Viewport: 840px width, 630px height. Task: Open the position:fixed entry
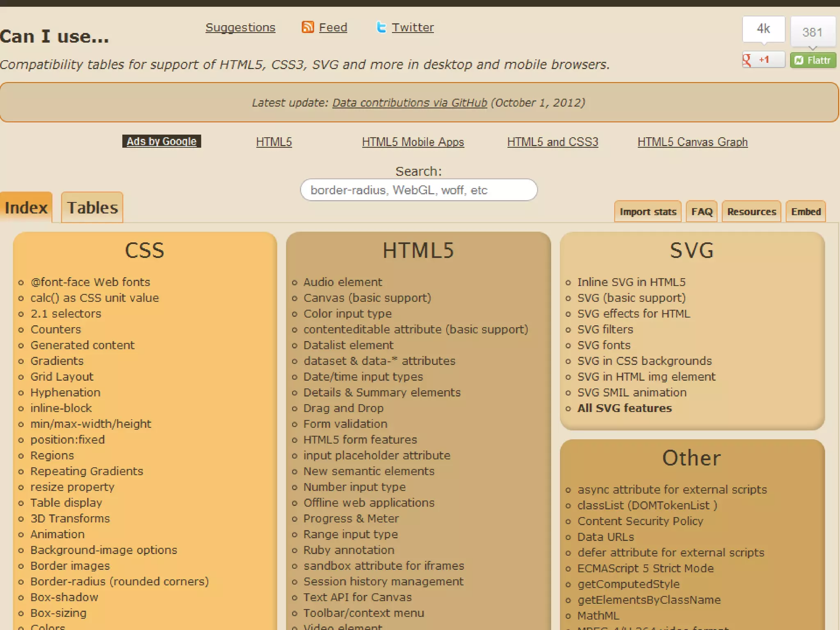[68, 440]
